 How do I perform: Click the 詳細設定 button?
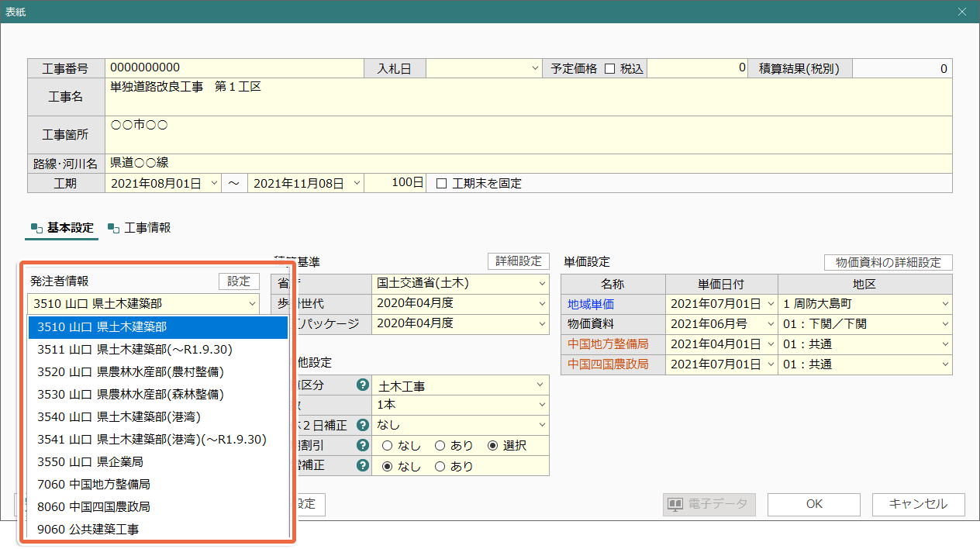(x=518, y=261)
